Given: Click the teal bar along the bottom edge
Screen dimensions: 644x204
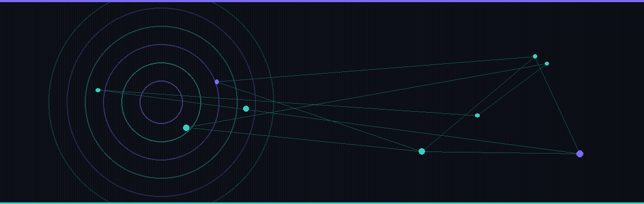Looking at the screenshot, I should [x=322, y=203].
